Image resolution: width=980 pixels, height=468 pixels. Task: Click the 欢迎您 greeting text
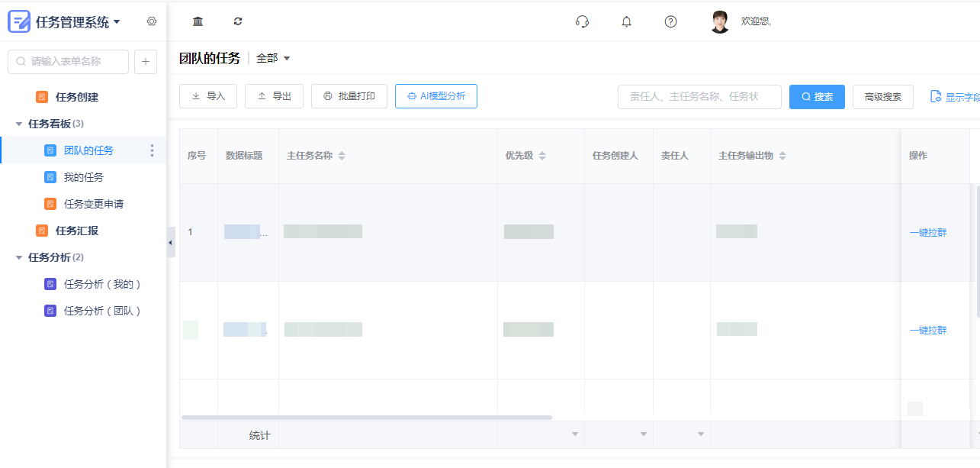pyautogui.click(x=756, y=21)
